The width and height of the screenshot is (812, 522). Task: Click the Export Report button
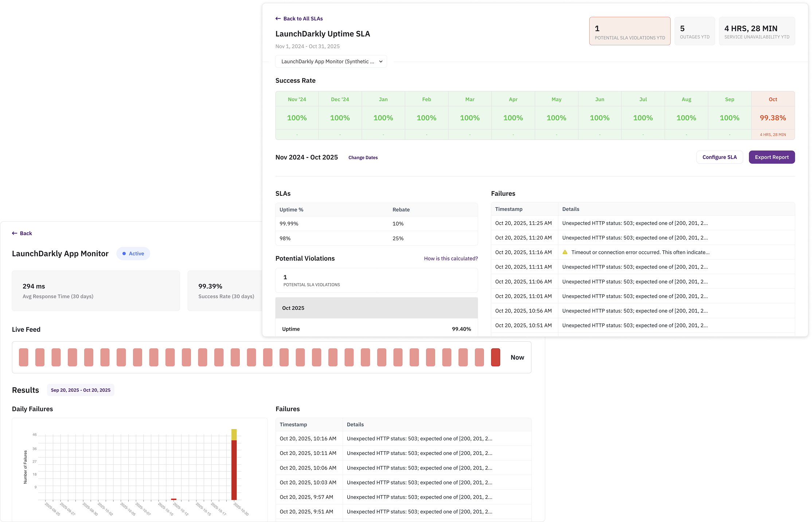[772, 157]
